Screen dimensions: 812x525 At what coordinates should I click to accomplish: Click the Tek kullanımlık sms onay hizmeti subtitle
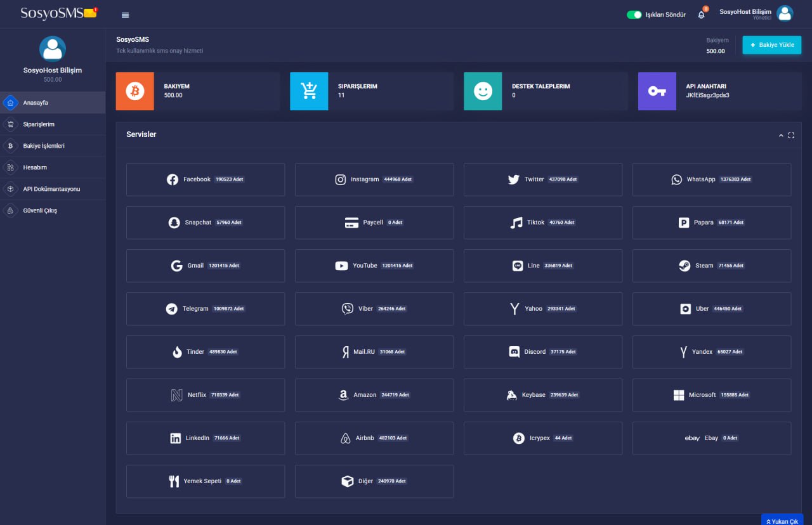tap(160, 51)
